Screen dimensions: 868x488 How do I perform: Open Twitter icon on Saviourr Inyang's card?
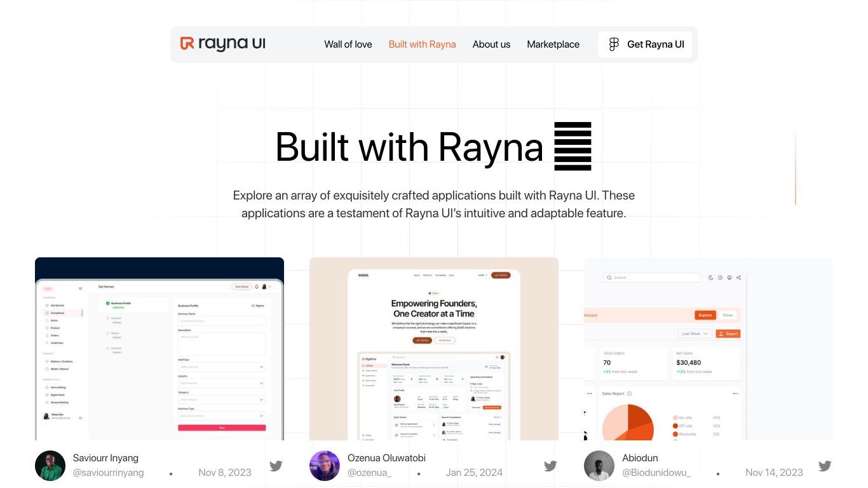click(x=276, y=466)
